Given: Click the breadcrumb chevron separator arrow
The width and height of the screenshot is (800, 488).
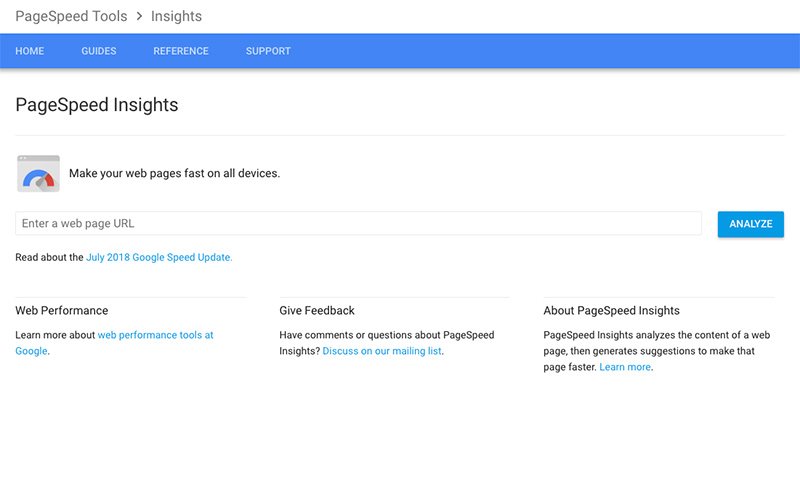Looking at the screenshot, I should click(x=139, y=16).
